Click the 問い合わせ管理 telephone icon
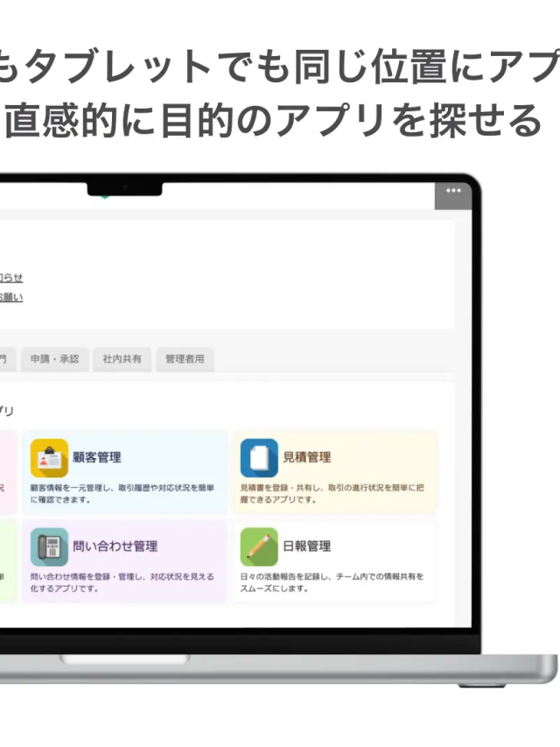This screenshot has width=560, height=747. point(49,546)
